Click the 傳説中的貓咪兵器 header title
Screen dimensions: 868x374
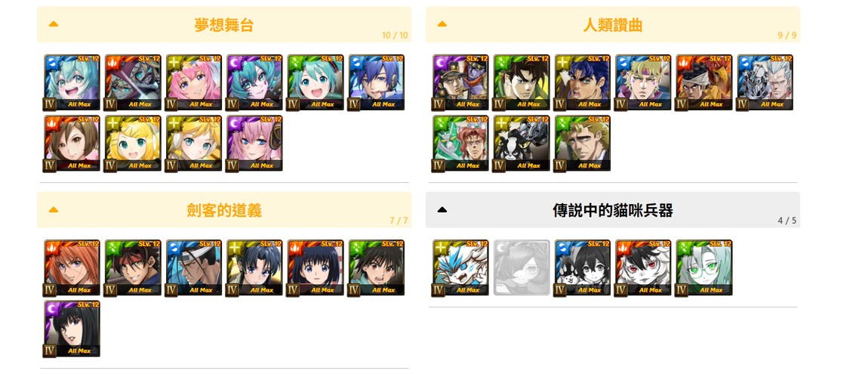click(x=613, y=210)
